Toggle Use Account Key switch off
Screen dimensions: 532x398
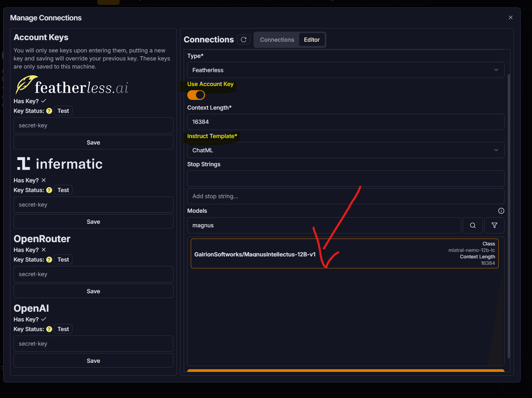[196, 95]
